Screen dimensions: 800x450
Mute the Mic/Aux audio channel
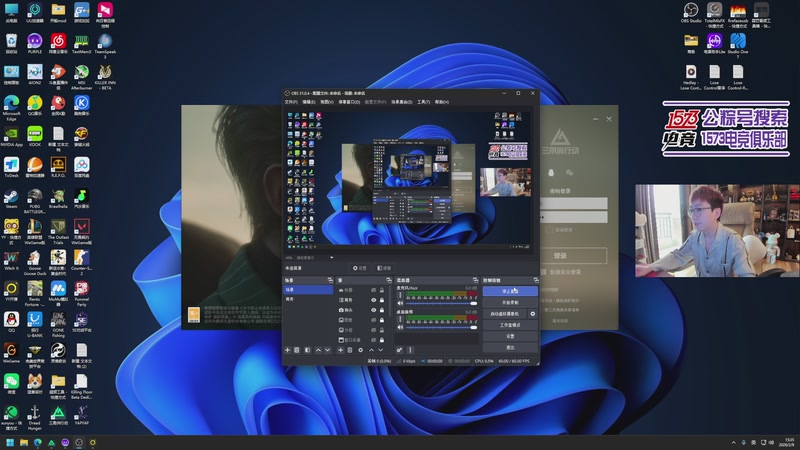pyautogui.click(x=400, y=303)
